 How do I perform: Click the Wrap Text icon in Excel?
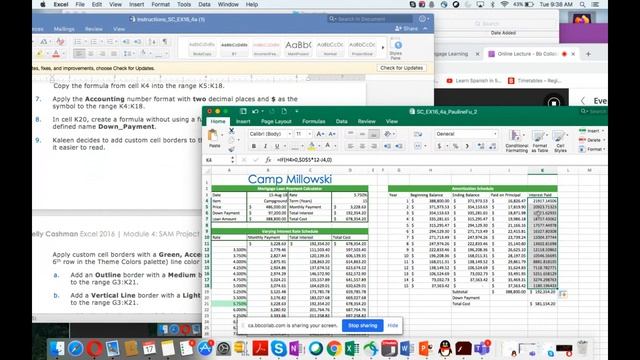(x=418, y=134)
